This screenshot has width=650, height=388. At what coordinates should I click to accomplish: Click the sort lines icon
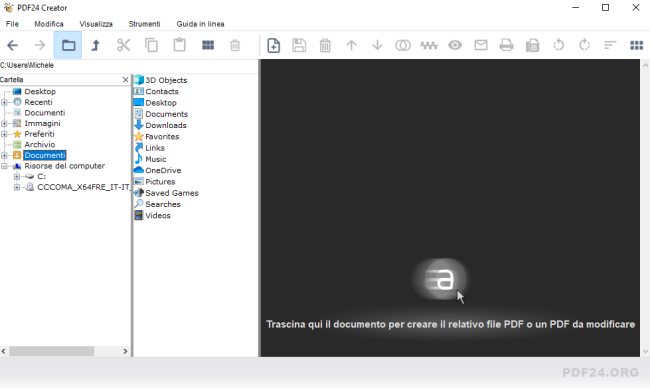[x=610, y=45]
